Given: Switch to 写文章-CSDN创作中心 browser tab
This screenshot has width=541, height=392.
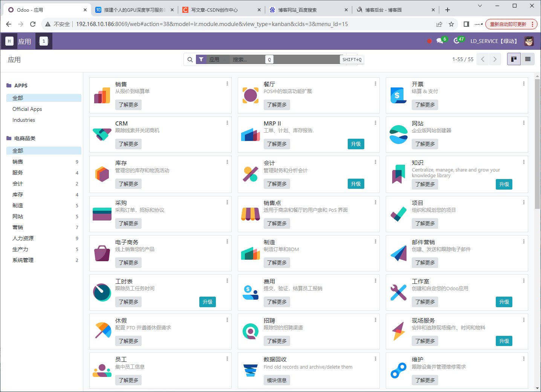Looking at the screenshot, I should coord(222,10).
